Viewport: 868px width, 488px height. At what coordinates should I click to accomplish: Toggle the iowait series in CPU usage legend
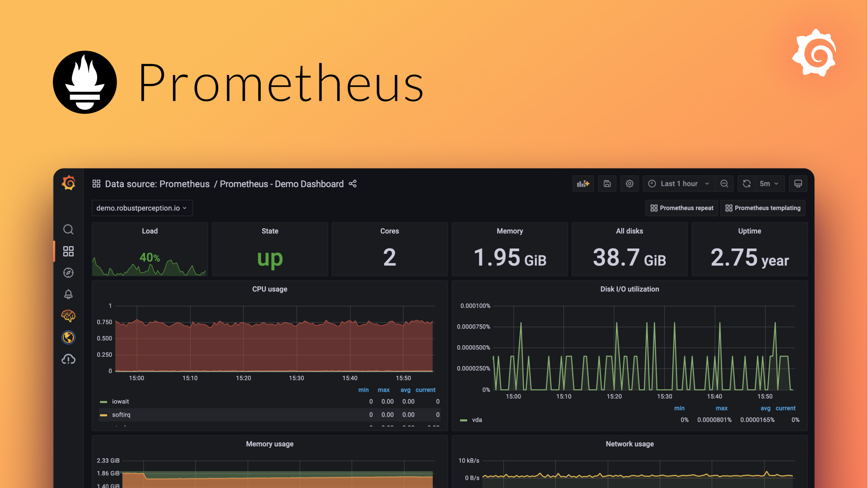click(120, 401)
